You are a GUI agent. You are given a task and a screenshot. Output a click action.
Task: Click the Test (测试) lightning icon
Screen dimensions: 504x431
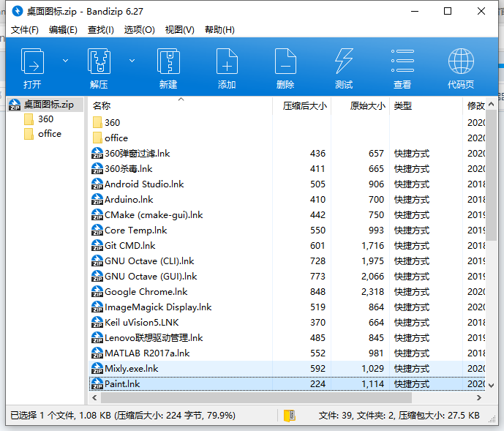pyautogui.click(x=344, y=61)
